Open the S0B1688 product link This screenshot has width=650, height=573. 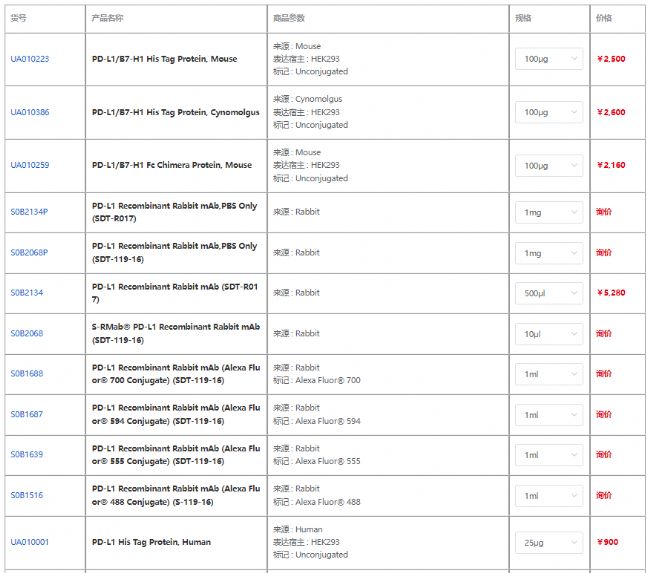27,374
